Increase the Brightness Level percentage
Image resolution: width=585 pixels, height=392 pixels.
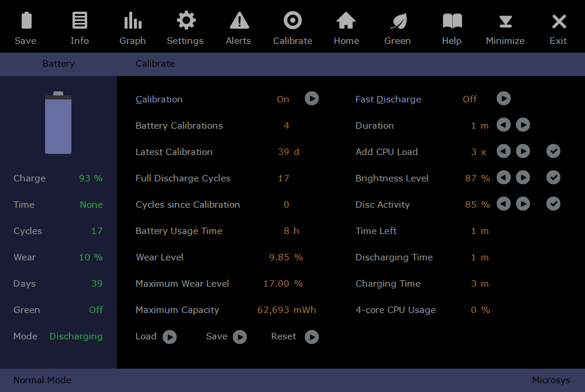coord(522,177)
